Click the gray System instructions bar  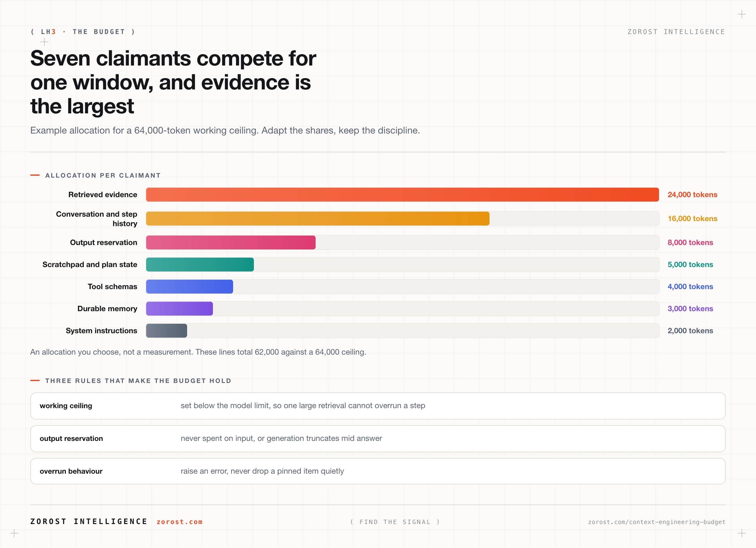(x=166, y=331)
